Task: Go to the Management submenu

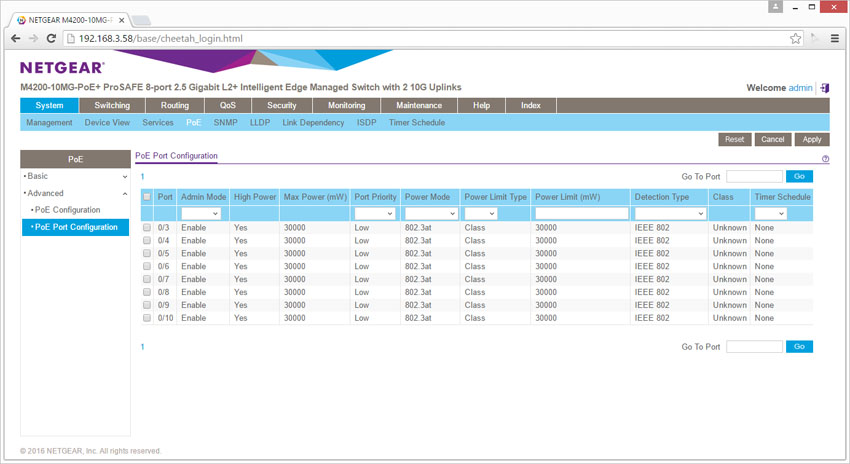Action: pos(49,123)
